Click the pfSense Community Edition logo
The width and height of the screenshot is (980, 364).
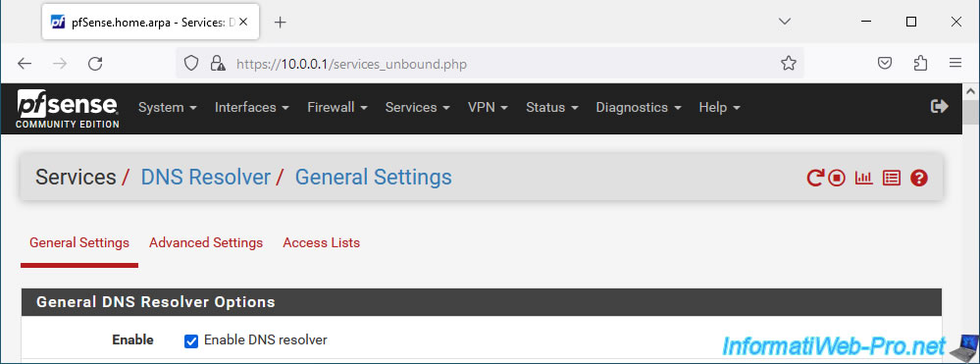68,109
